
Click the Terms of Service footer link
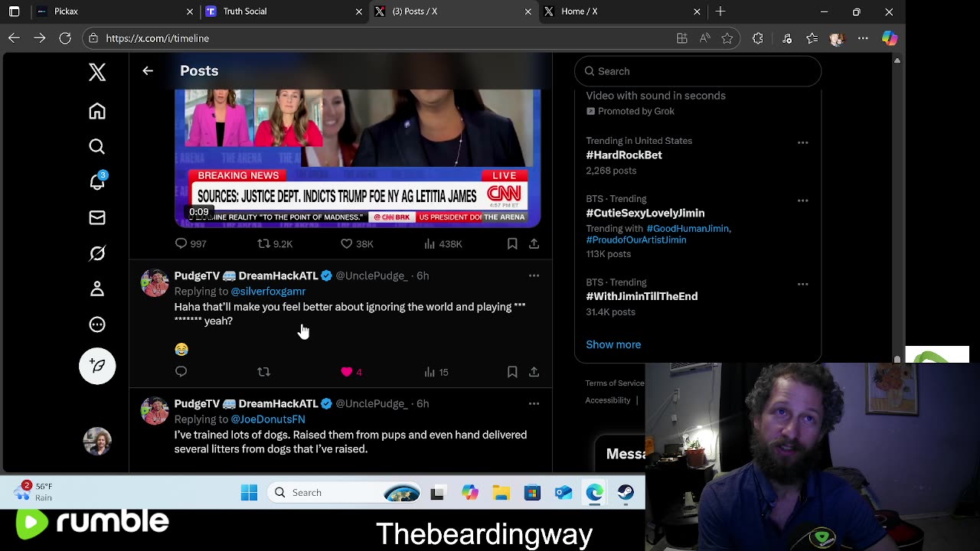pyautogui.click(x=615, y=383)
